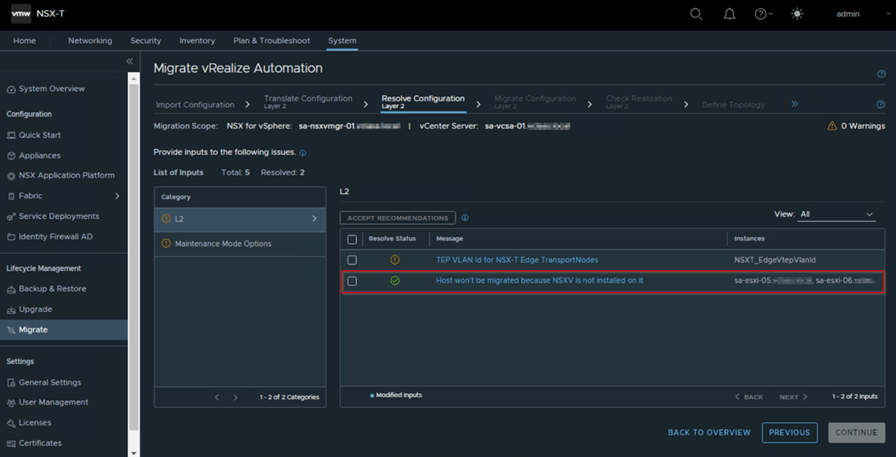Click info icon next to Accept Recommendations
The width and height of the screenshot is (896, 457).
point(466,217)
